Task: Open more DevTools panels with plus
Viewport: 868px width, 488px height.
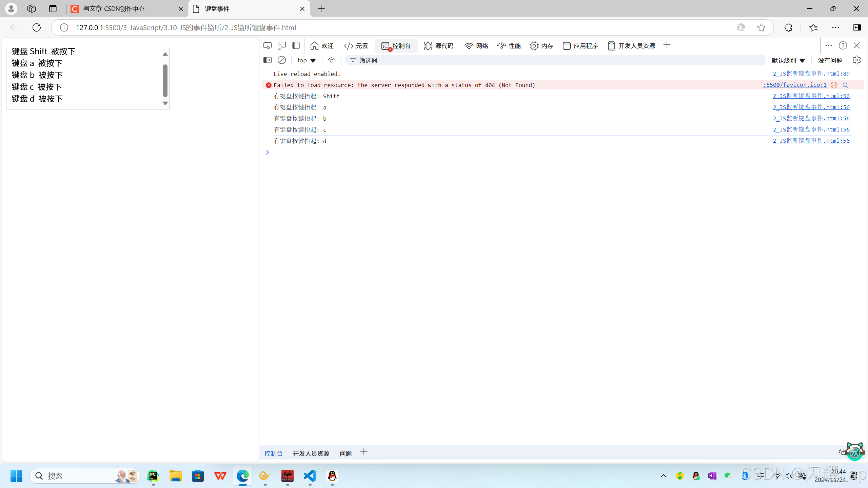Action: click(667, 45)
